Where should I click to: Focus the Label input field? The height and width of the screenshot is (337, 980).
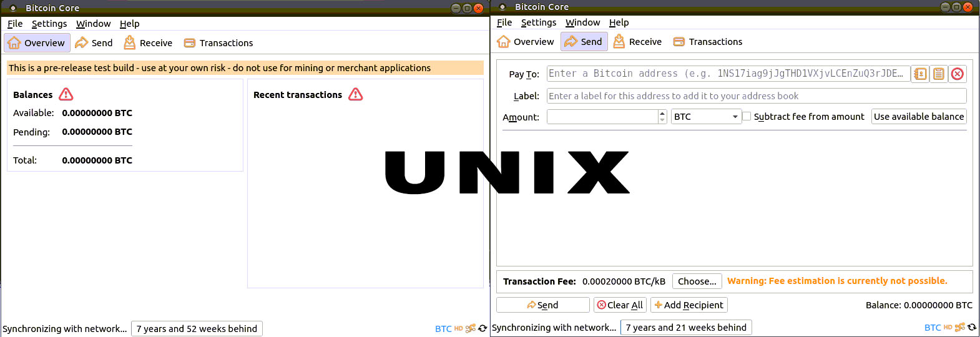(x=757, y=96)
